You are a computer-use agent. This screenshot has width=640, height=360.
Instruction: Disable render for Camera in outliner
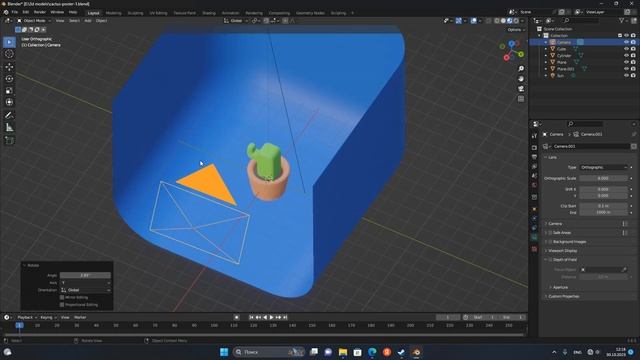[633, 42]
